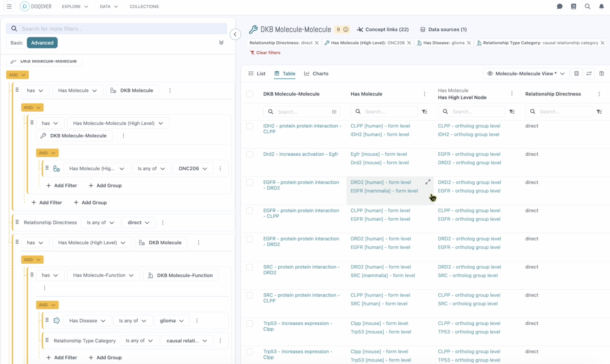Clear all active filters
The image size is (610, 364).
tap(265, 53)
